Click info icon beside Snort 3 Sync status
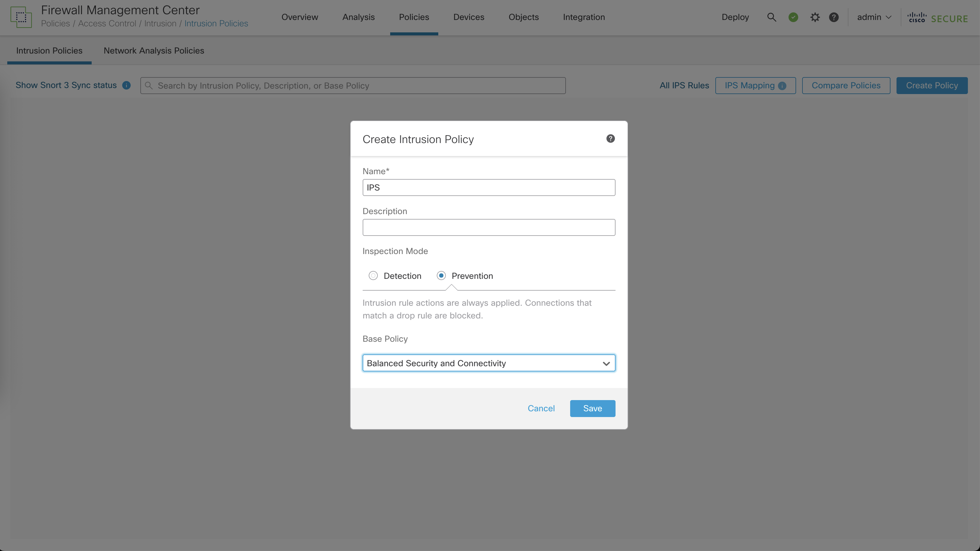 [126, 85]
